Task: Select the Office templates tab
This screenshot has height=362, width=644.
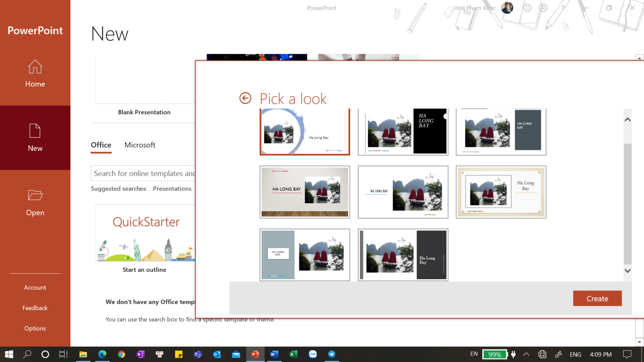Action: coord(101,145)
